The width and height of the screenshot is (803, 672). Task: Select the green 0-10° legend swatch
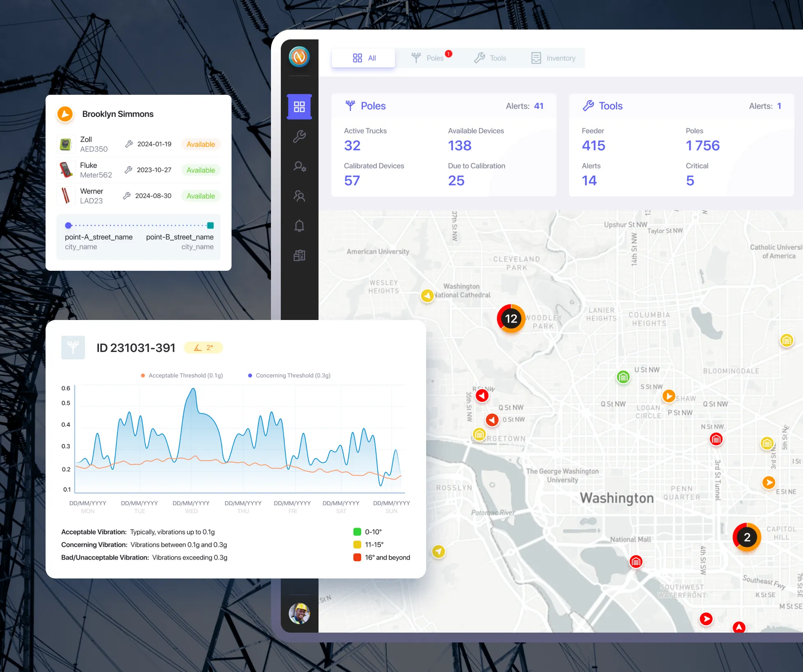(356, 531)
